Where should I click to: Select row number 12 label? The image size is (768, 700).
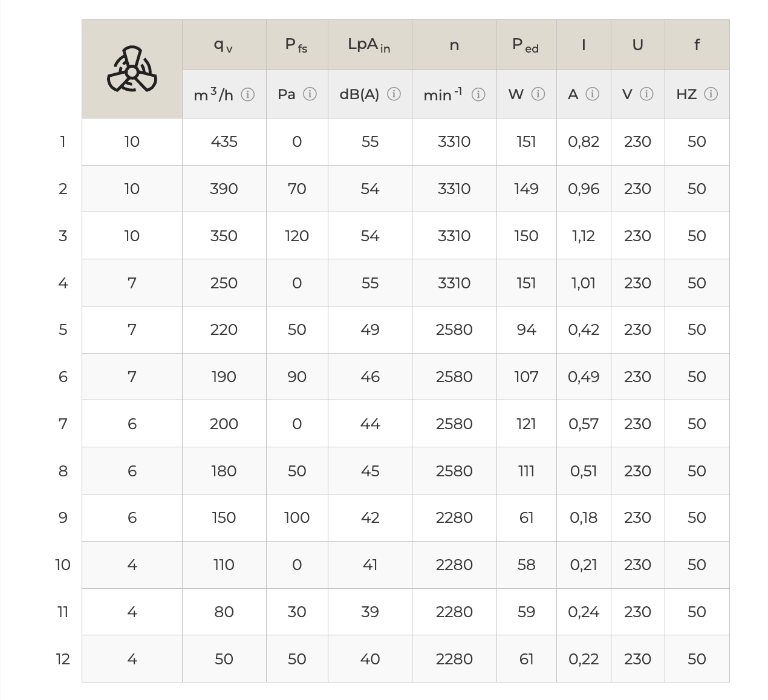[63, 659]
